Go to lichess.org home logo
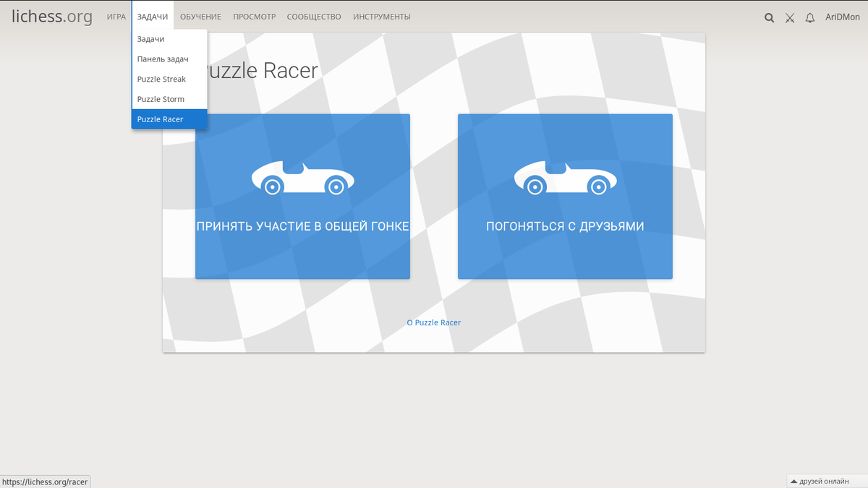The width and height of the screenshot is (868, 488). click(52, 16)
